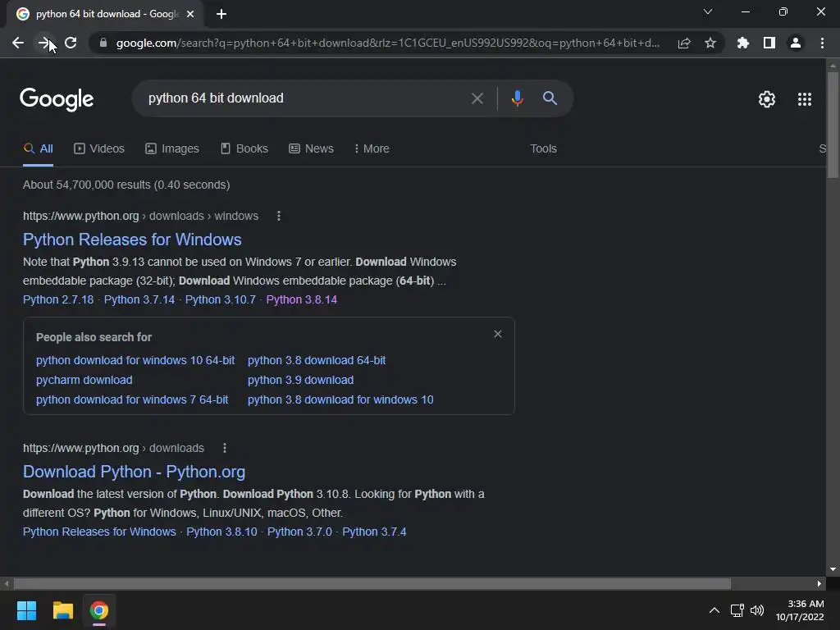This screenshot has height=630, width=840.
Task: Open Python Releases for Windows result
Action: coord(132,240)
